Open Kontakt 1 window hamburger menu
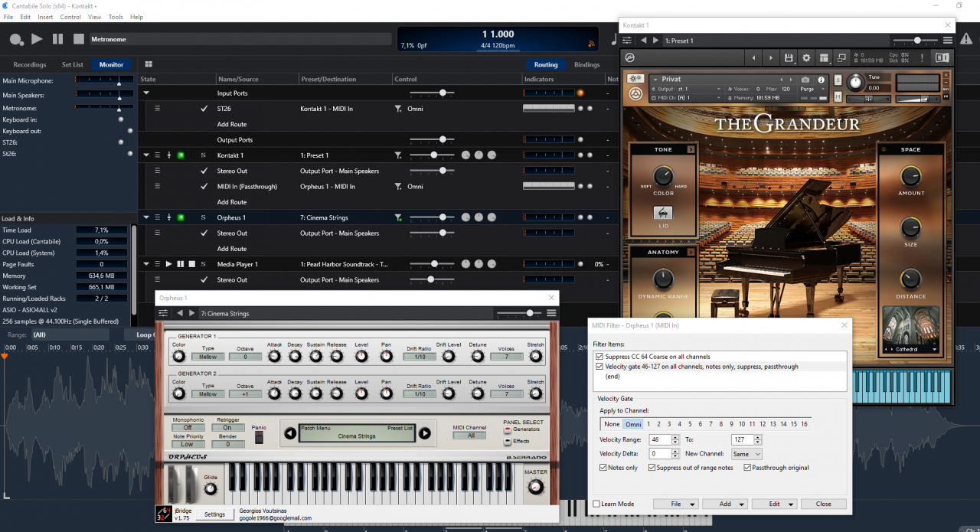Viewport: 980px width, 532px height. click(948, 41)
